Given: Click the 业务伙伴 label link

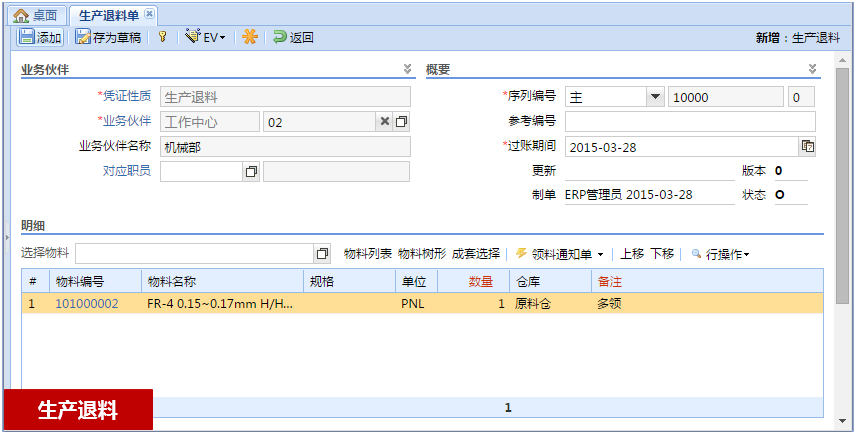Looking at the screenshot, I should 127,121.
